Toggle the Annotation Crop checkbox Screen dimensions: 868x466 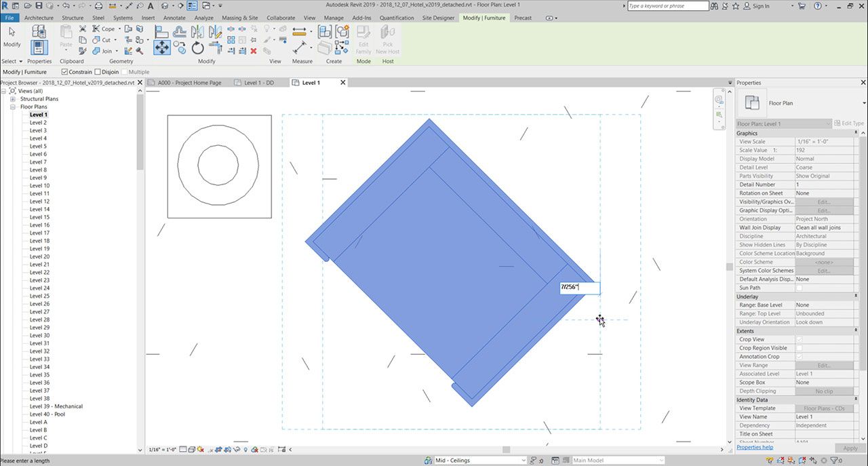coord(799,357)
